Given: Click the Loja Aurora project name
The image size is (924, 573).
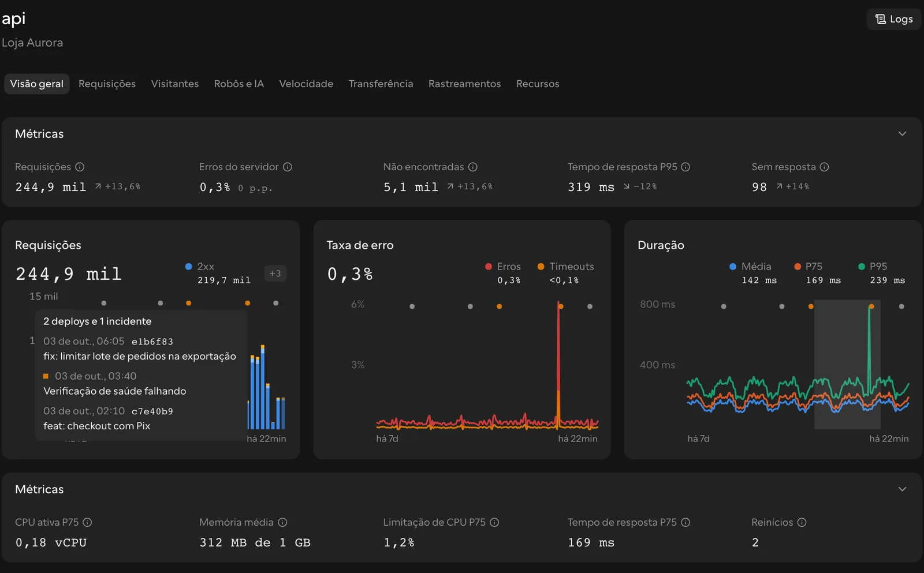Looking at the screenshot, I should 32,43.
